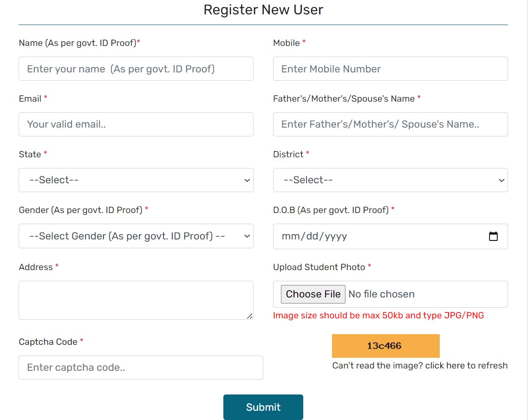Focus the Name input field
This screenshot has height=420, width=528.
point(136,69)
